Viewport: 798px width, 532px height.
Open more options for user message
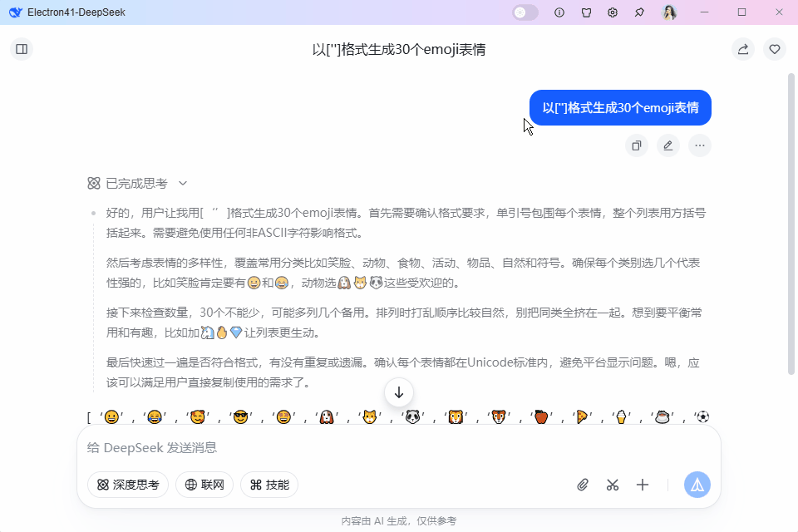click(x=700, y=145)
